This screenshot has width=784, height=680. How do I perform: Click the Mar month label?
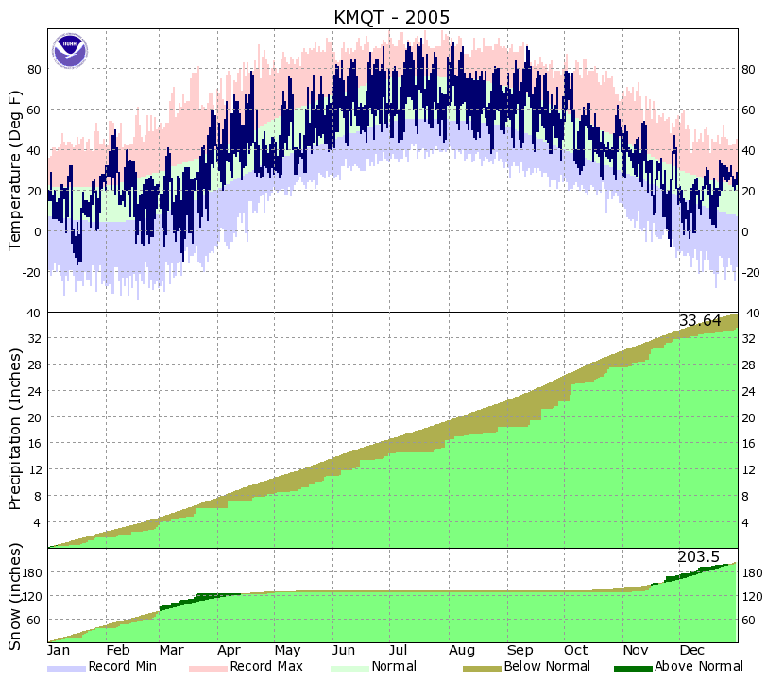[x=172, y=650]
